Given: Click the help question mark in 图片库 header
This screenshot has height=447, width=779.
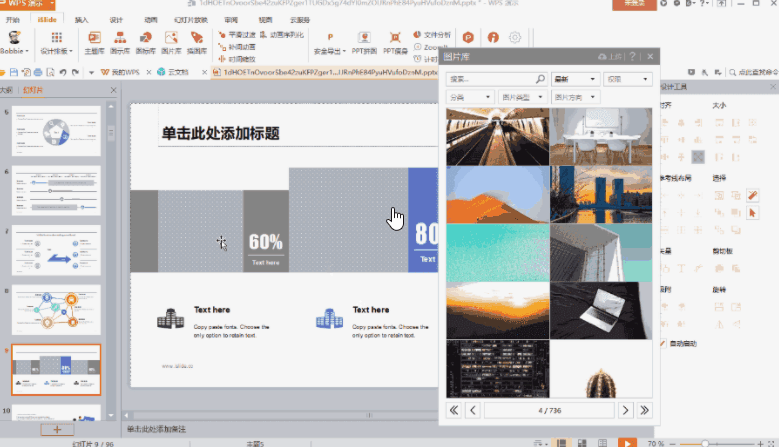Looking at the screenshot, I should 632,57.
